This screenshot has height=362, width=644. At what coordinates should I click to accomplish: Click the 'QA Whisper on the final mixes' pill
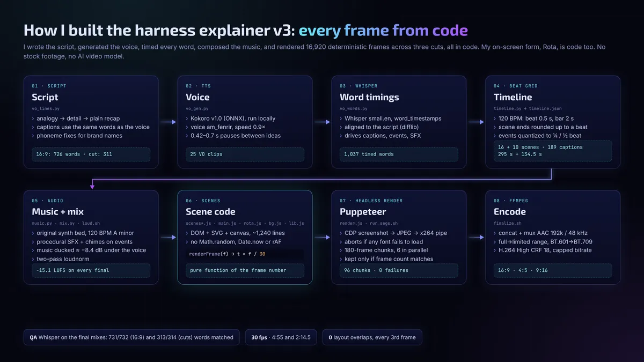tap(131, 337)
